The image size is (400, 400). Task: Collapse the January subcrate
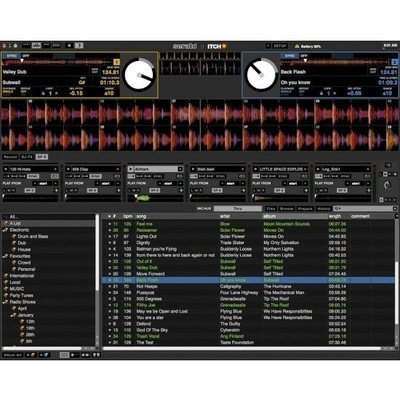[x=13, y=315]
